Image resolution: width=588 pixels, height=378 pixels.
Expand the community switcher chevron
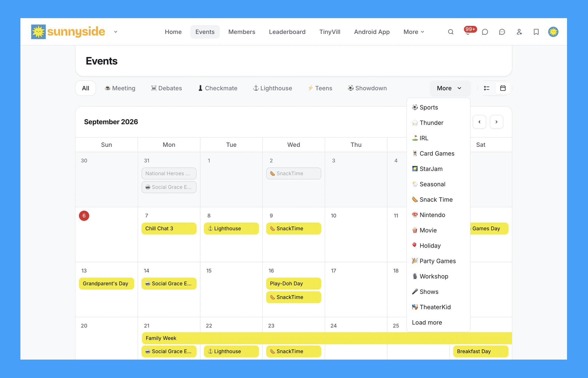pyautogui.click(x=116, y=32)
